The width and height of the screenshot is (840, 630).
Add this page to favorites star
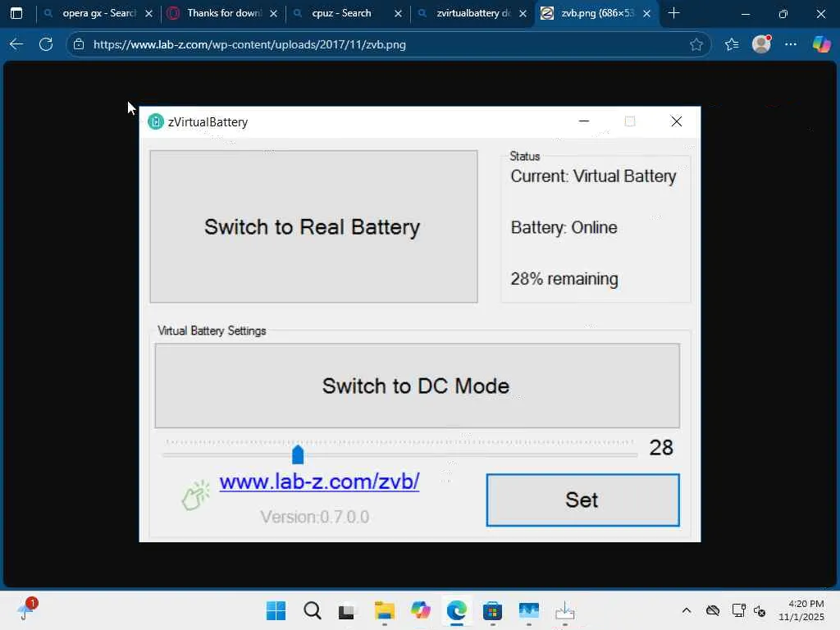coord(696,44)
